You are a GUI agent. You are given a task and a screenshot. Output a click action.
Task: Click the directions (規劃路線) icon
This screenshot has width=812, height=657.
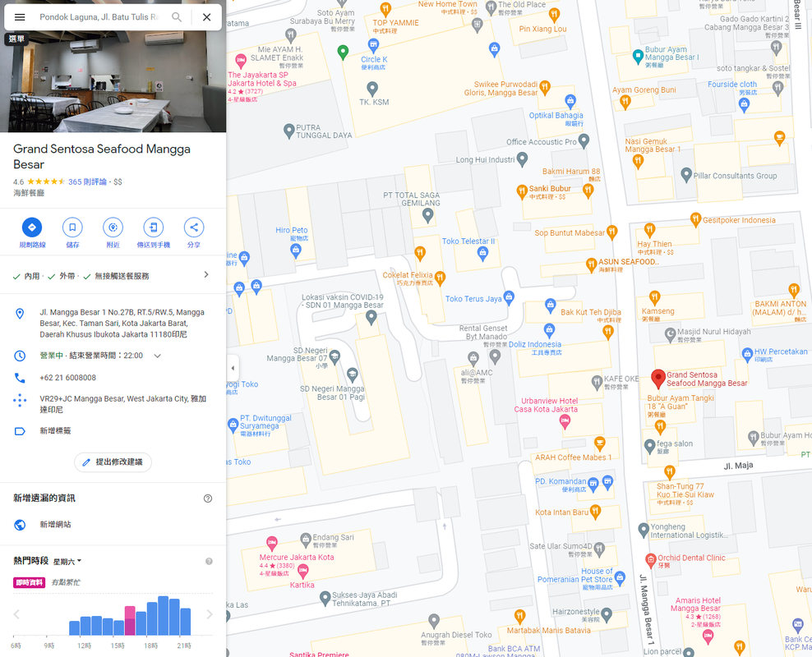[x=32, y=227]
